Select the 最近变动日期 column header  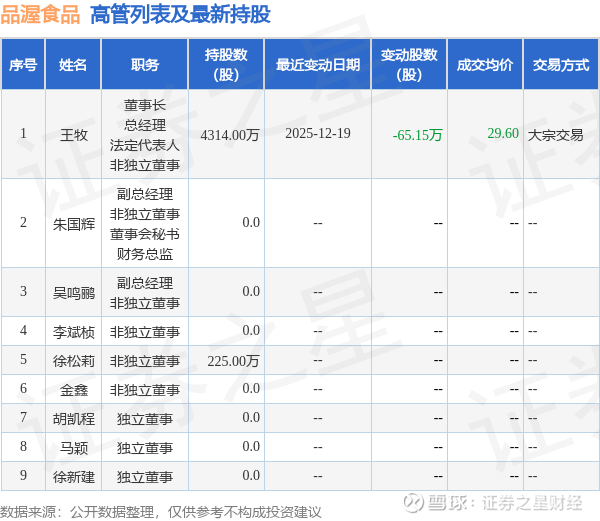click(x=318, y=65)
